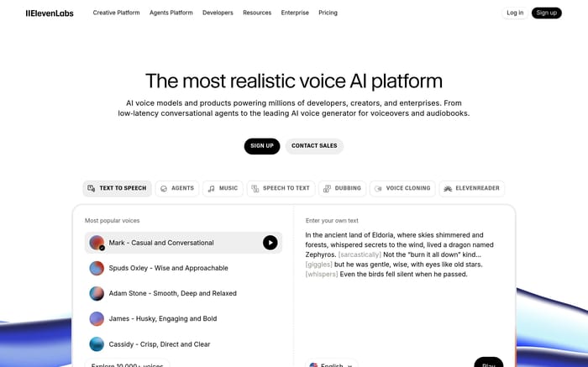
Task: Expand the Agents Platform menu
Action: [171, 13]
